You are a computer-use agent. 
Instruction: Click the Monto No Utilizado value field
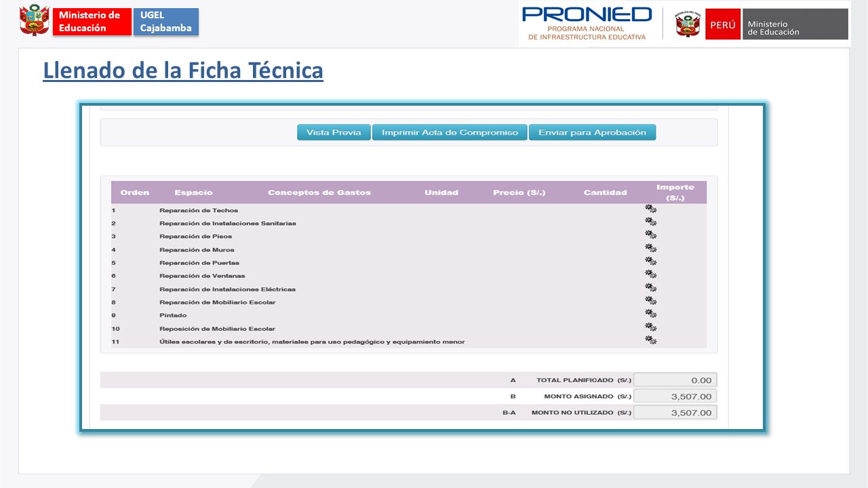tap(675, 413)
